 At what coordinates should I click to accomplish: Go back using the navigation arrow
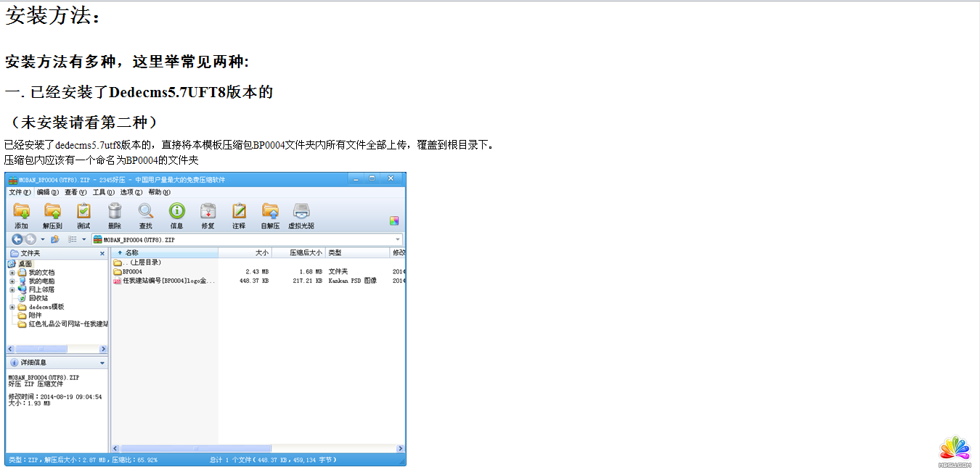[x=17, y=239]
